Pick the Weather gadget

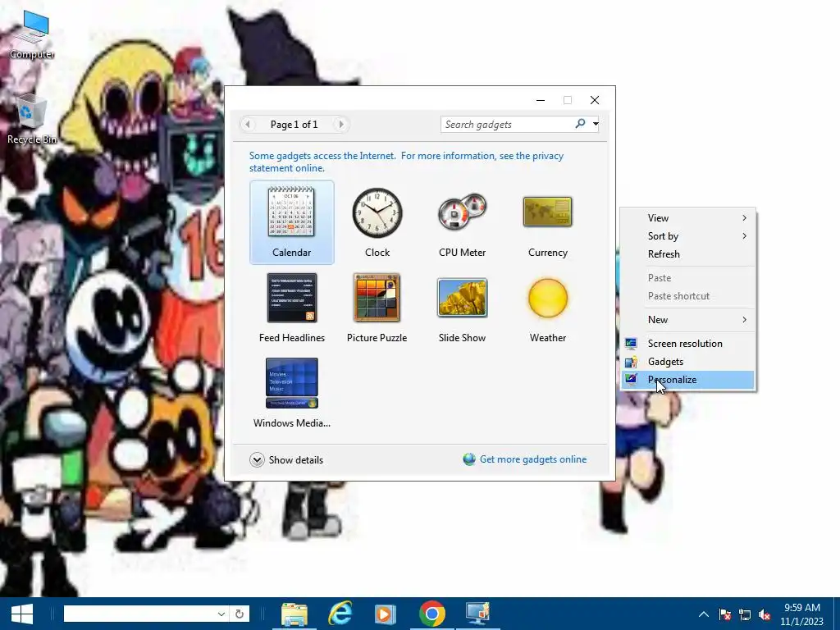(547, 308)
